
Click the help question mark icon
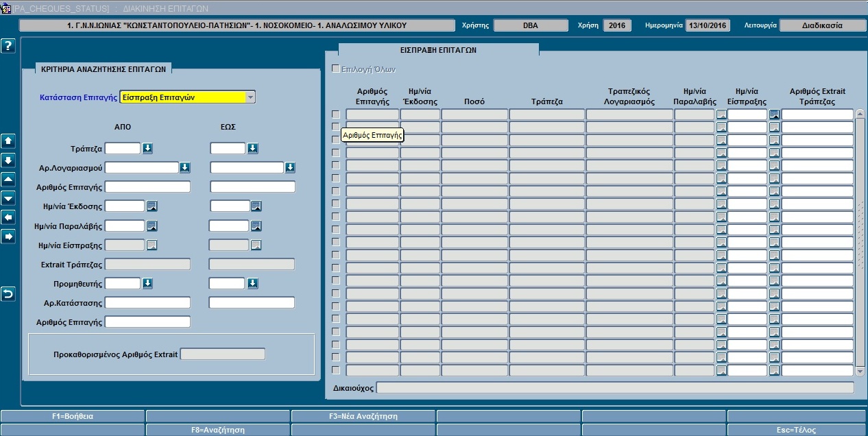click(x=8, y=46)
